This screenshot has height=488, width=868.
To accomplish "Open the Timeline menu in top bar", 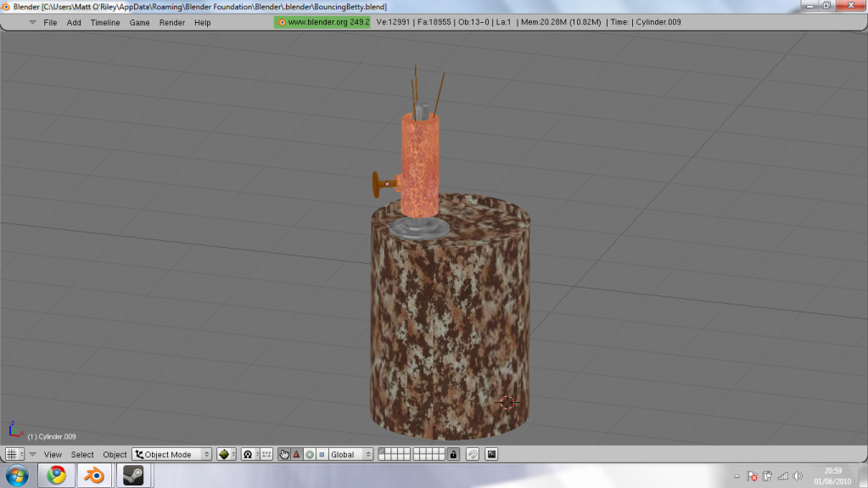I will (x=105, y=22).
